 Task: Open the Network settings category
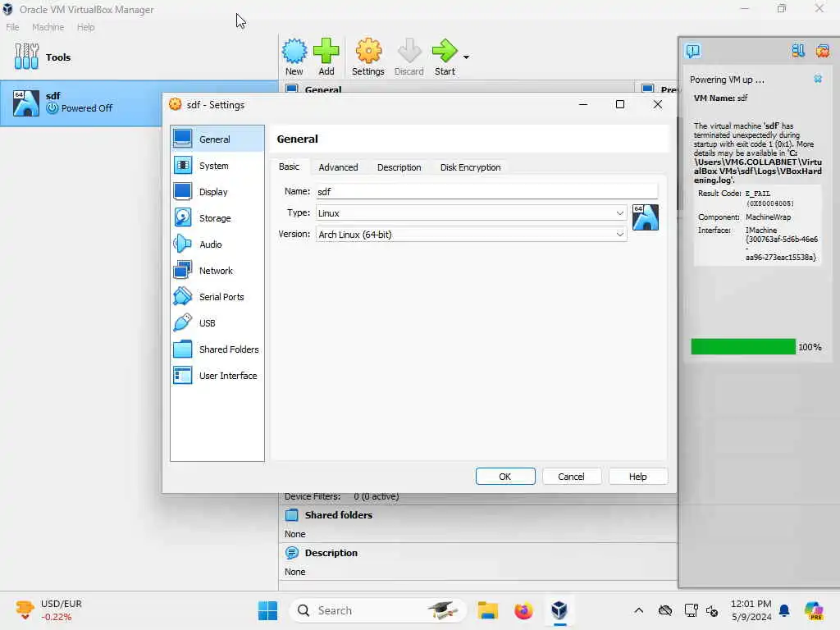tap(217, 271)
